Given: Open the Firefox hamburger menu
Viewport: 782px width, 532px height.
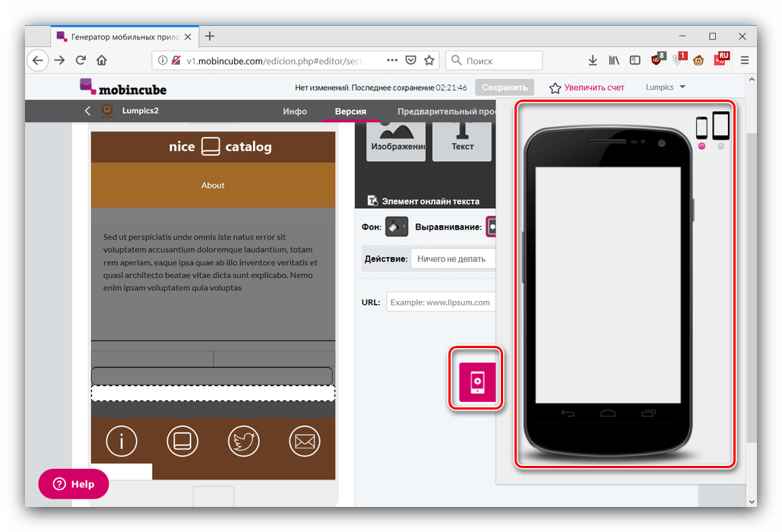Looking at the screenshot, I should 745,60.
